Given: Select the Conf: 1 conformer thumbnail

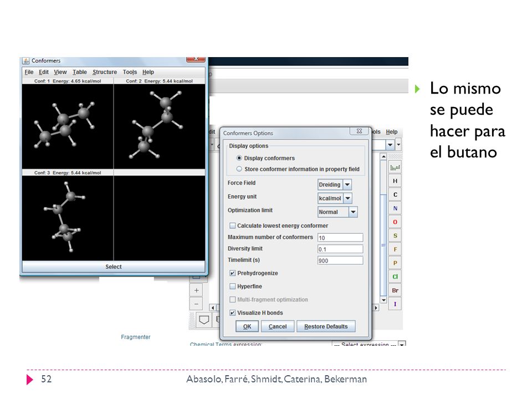Looking at the screenshot, I should click(68, 126).
